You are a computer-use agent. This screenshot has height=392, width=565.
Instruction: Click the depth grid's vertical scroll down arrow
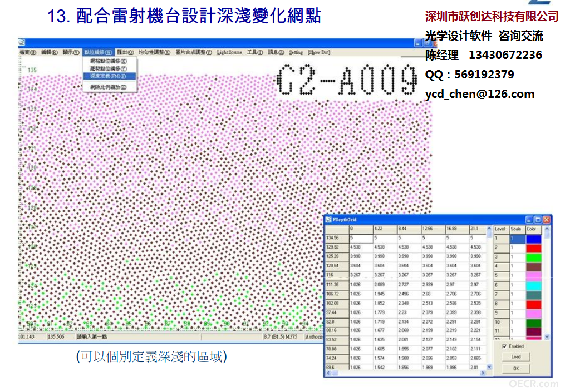click(x=489, y=367)
